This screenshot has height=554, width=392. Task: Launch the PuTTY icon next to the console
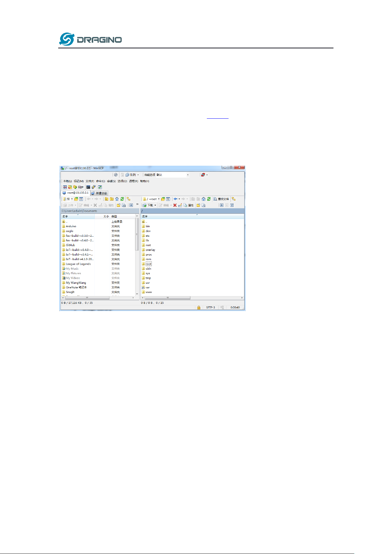tap(93, 187)
